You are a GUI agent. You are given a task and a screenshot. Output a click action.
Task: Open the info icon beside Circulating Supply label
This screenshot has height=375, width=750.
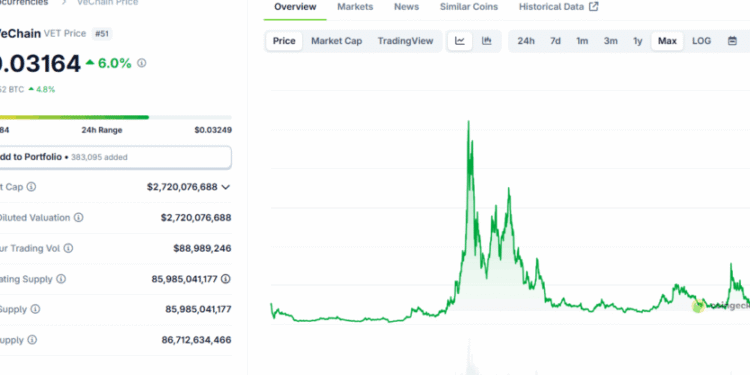pos(61,279)
